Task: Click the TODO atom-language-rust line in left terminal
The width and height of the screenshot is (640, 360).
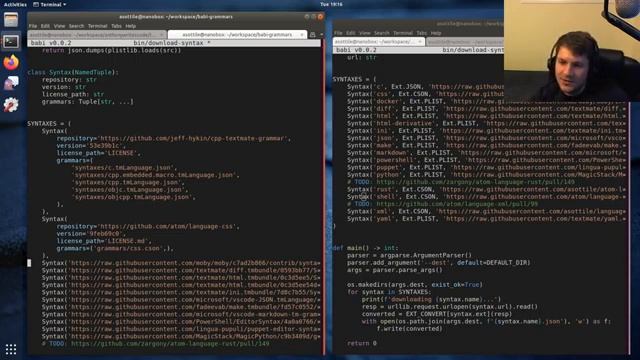Action: (155, 344)
